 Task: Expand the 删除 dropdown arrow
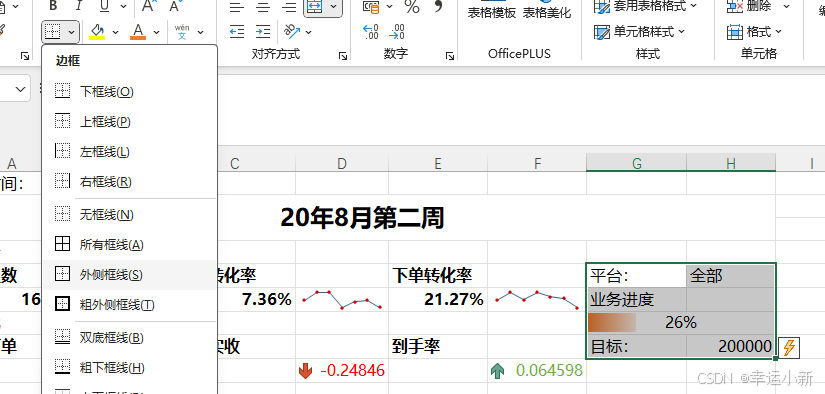pyautogui.click(x=786, y=6)
